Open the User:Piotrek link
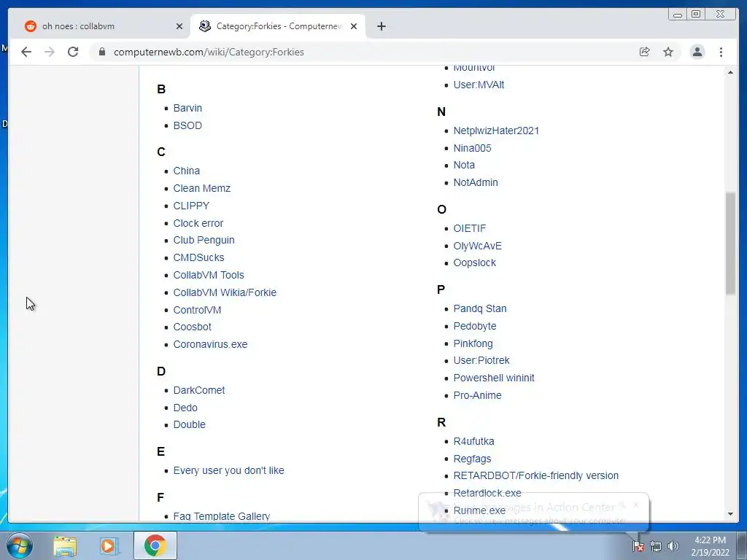This screenshot has height=560, width=747. click(x=481, y=360)
